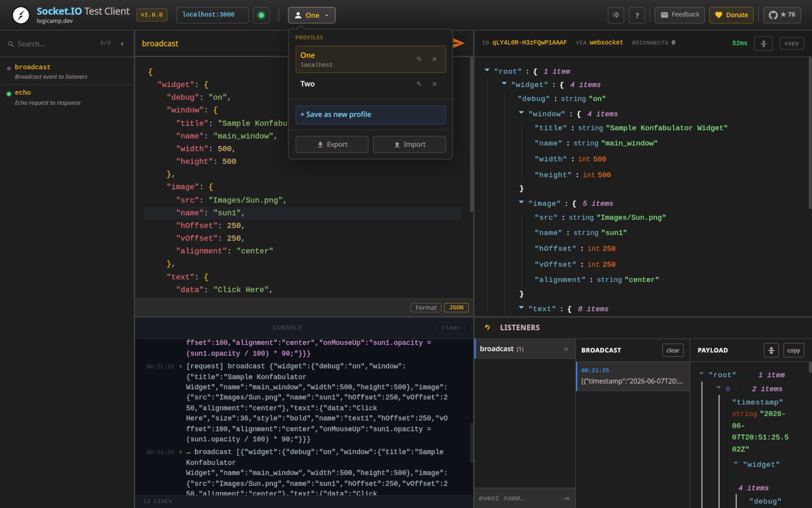Select profile One in the profiles list
The height and width of the screenshot is (508, 812).
pyautogui.click(x=370, y=59)
